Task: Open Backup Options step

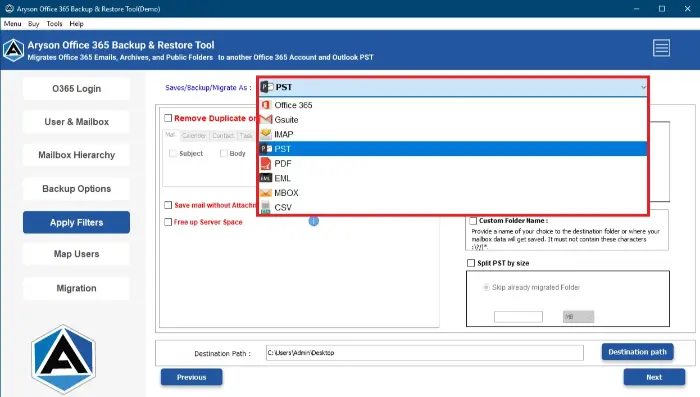Action: click(x=76, y=188)
